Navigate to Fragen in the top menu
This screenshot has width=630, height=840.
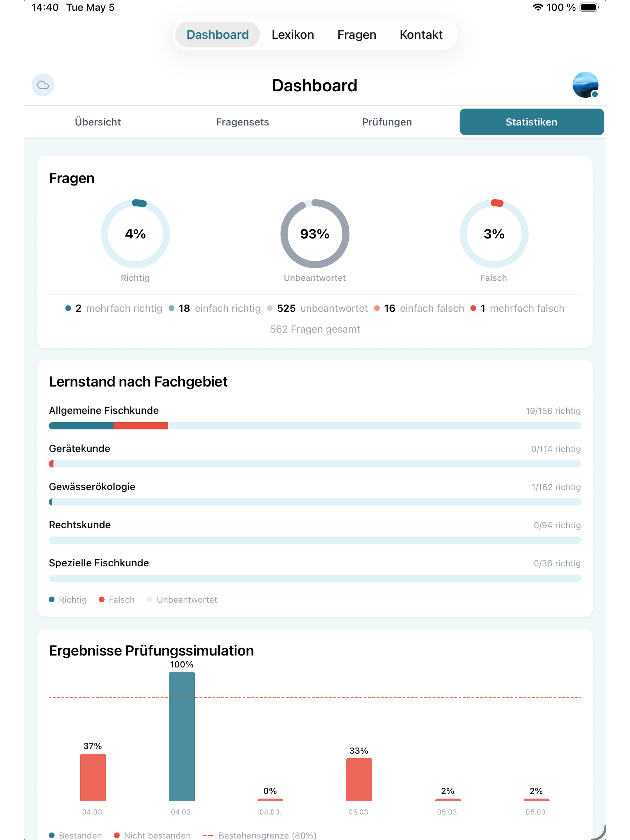357,34
